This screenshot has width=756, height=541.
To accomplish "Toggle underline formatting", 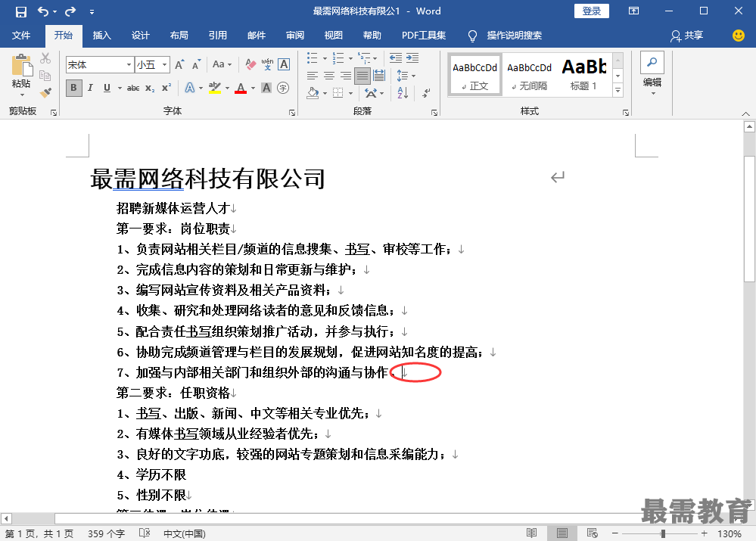I will (x=107, y=88).
